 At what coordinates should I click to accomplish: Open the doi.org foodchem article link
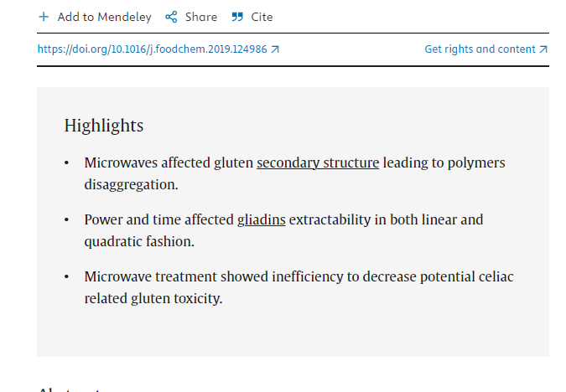click(x=152, y=49)
